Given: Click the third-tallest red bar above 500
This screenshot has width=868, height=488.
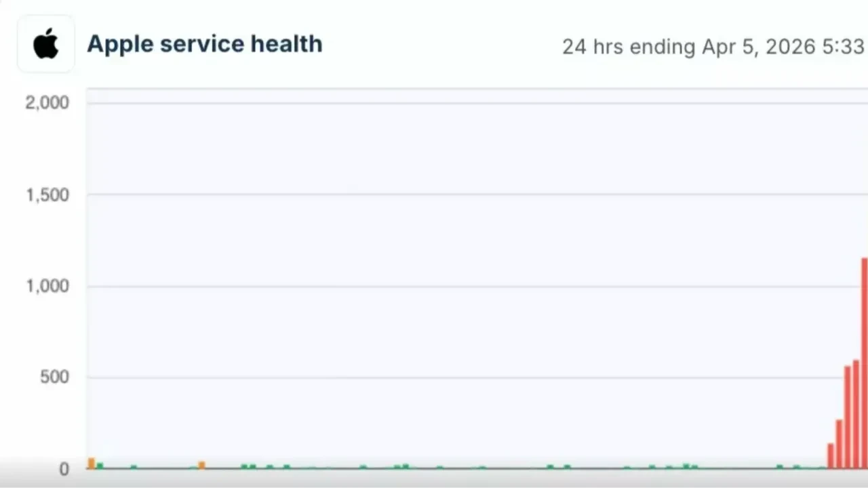Looking at the screenshot, I should click(x=848, y=417).
